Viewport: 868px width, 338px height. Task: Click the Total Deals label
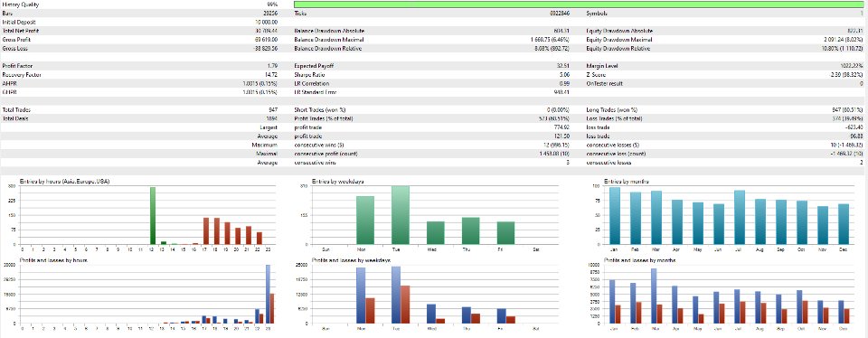click(x=15, y=119)
